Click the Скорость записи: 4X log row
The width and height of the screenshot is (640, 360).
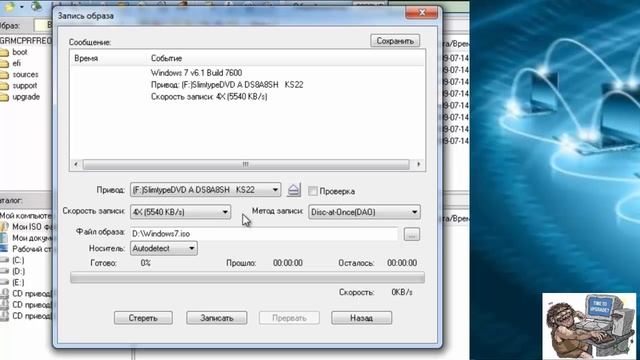click(209, 97)
